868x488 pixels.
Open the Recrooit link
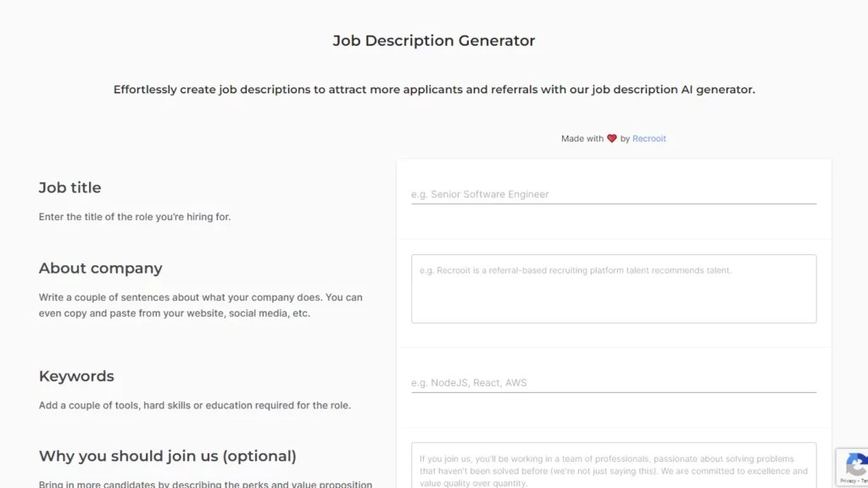649,138
